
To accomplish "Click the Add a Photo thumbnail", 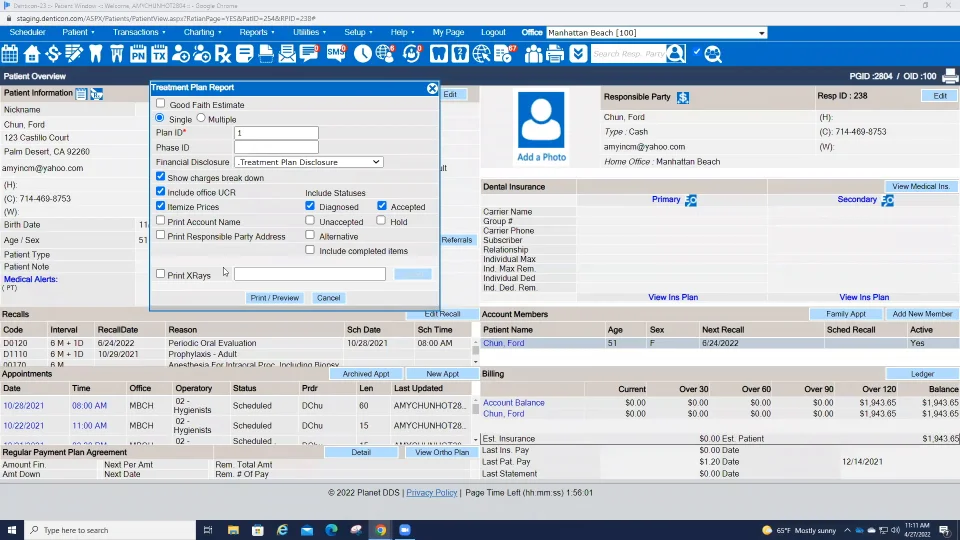I will [x=541, y=127].
